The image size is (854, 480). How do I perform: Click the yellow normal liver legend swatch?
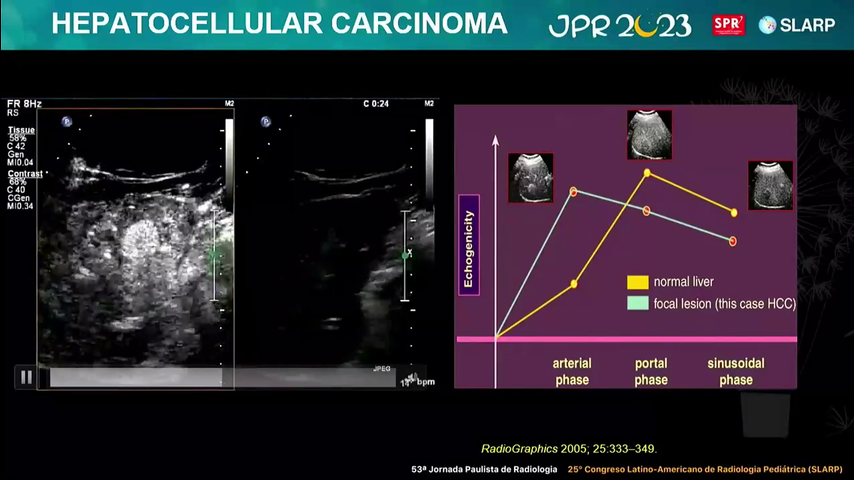tap(637, 282)
